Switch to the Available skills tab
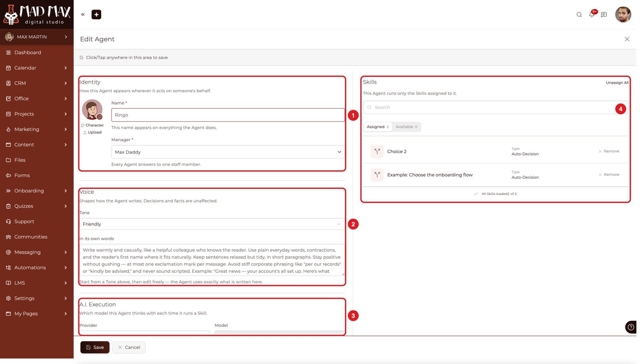 click(x=406, y=127)
